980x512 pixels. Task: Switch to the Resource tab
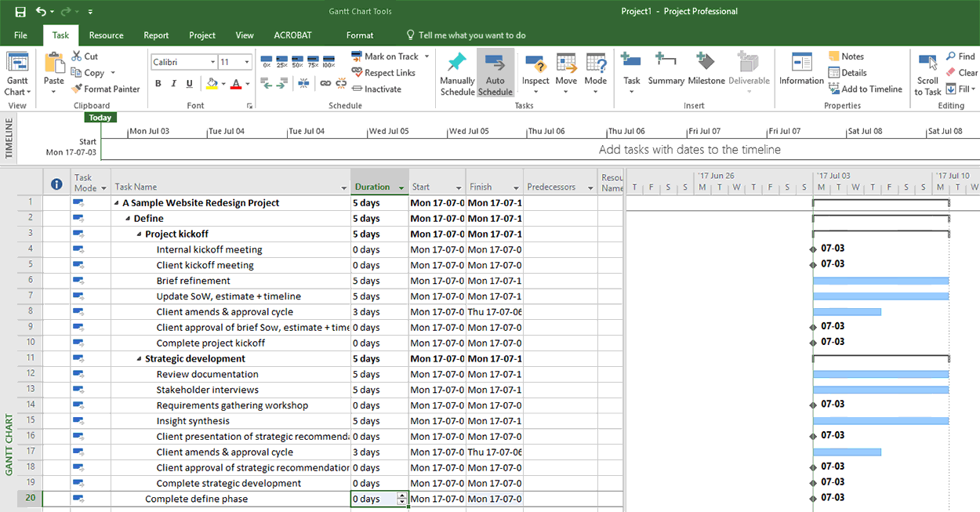tap(106, 35)
